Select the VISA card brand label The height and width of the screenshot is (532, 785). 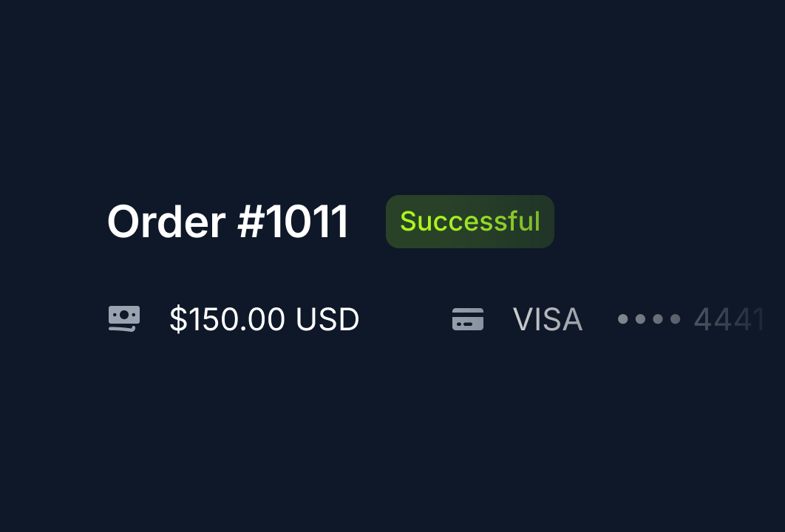pos(548,319)
